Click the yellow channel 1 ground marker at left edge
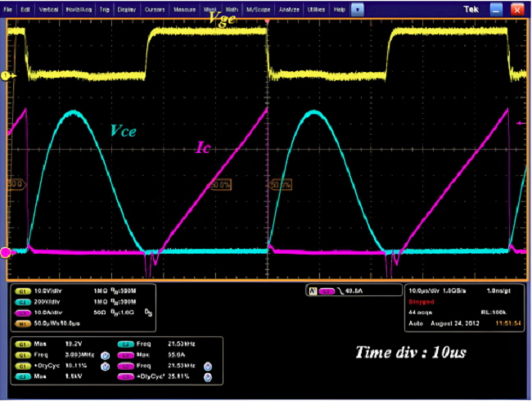 tap(5, 75)
